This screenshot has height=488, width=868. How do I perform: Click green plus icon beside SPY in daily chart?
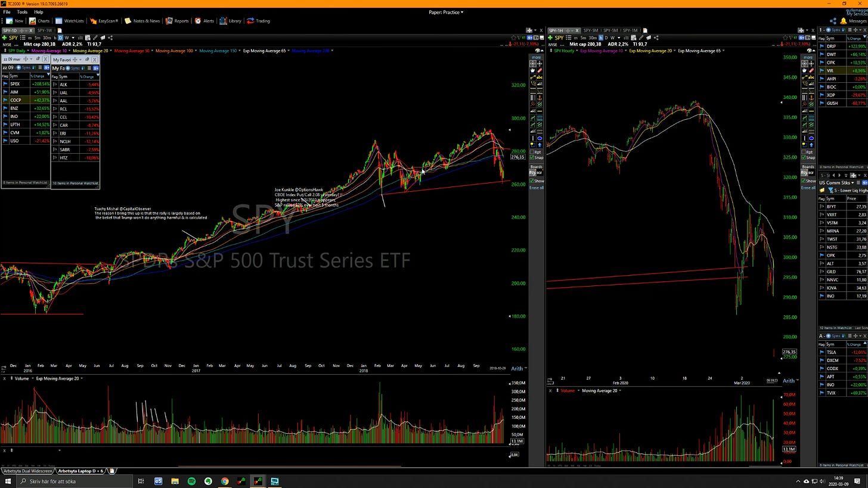pyautogui.click(x=5, y=38)
